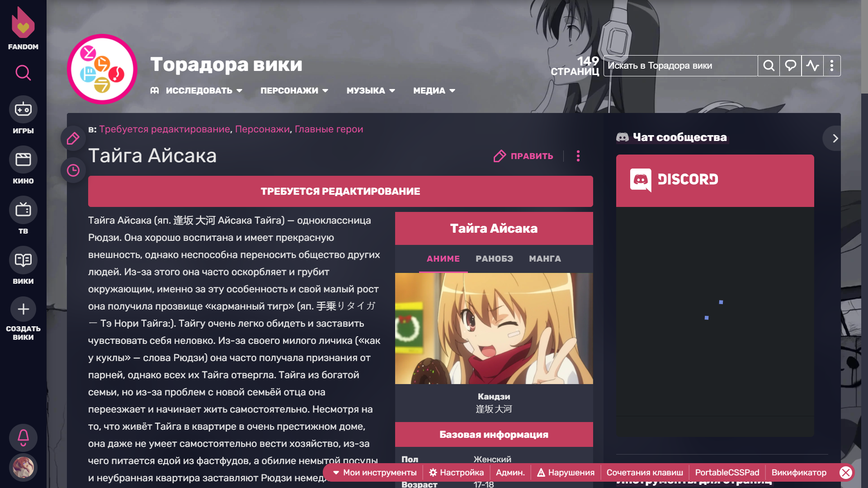Click the Править edit button
This screenshot has height=488, width=868.
pyautogui.click(x=524, y=156)
